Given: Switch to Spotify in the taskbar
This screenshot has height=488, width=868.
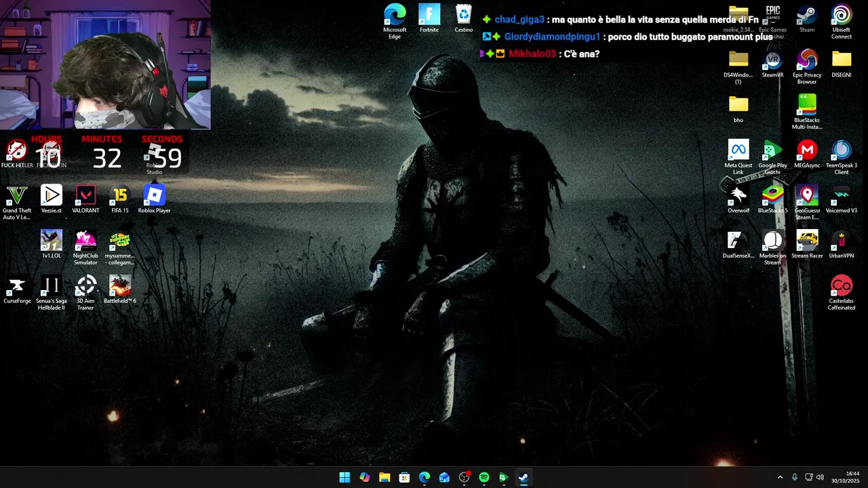Looking at the screenshot, I should click(484, 477).
